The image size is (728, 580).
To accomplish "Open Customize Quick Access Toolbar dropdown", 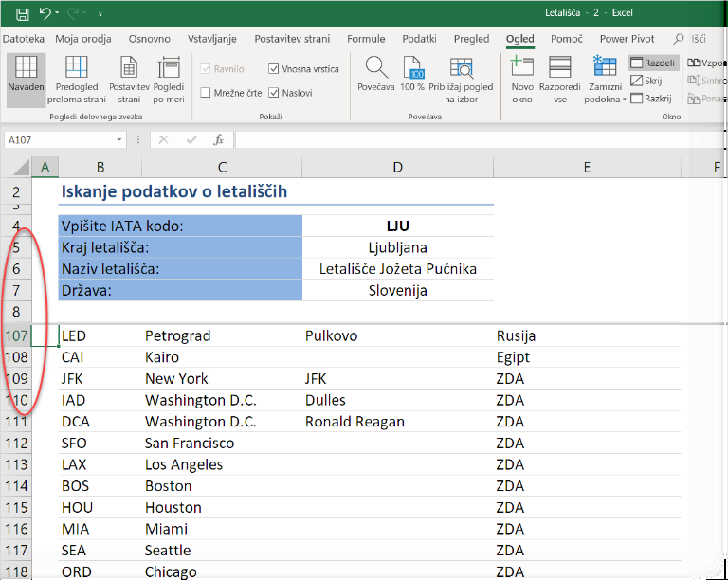I will 100,14.
